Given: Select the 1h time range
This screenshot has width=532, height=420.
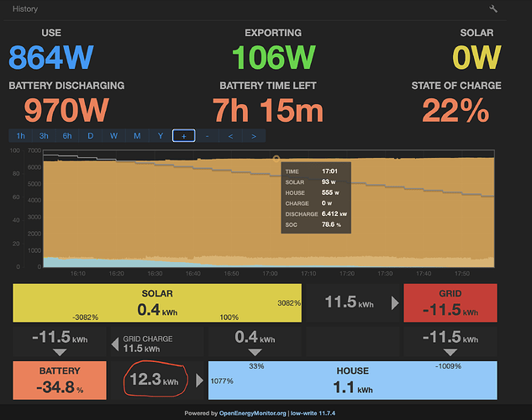Looking at the screenshot, I should (20, 135).
